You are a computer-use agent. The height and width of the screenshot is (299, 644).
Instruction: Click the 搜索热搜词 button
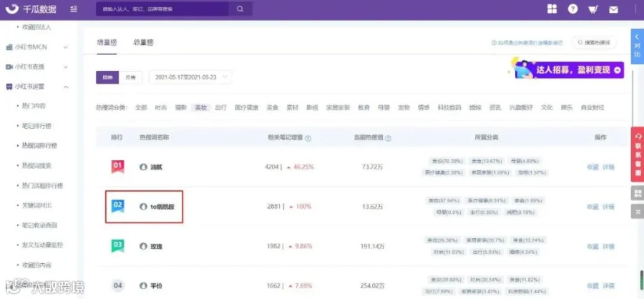point(595,42)
